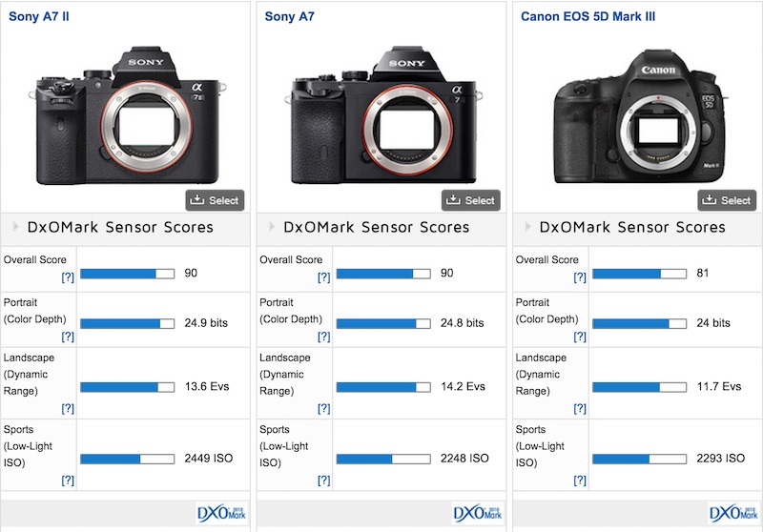This screenshot has width=763, height=532.
Task: Open Sports help [?] for Sony A7 II
Action: [x=68, y=481]
